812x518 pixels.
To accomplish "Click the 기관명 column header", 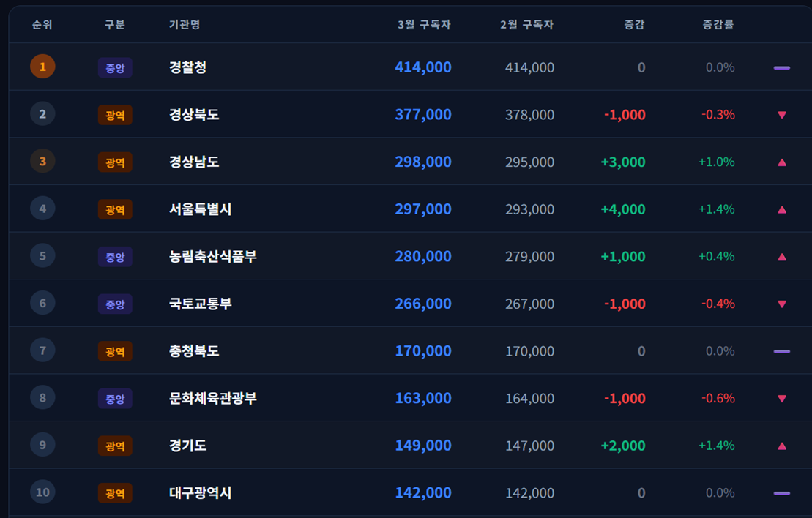I will coord(185,25).
